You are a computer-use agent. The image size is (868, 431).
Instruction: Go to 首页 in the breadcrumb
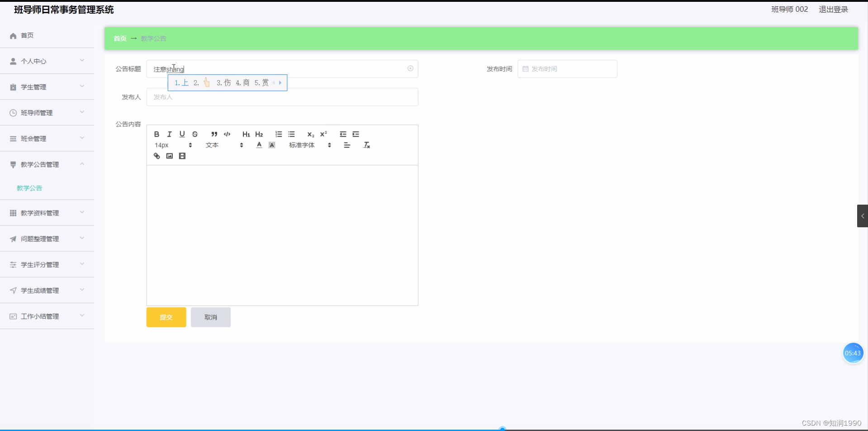tap(120, 38)
